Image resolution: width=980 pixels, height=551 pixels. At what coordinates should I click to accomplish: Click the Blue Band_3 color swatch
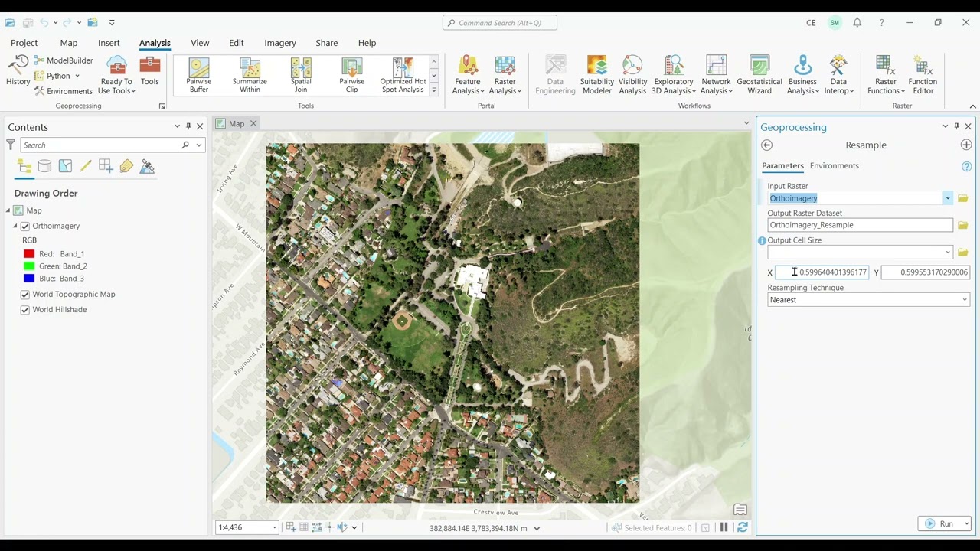point(29,279)
